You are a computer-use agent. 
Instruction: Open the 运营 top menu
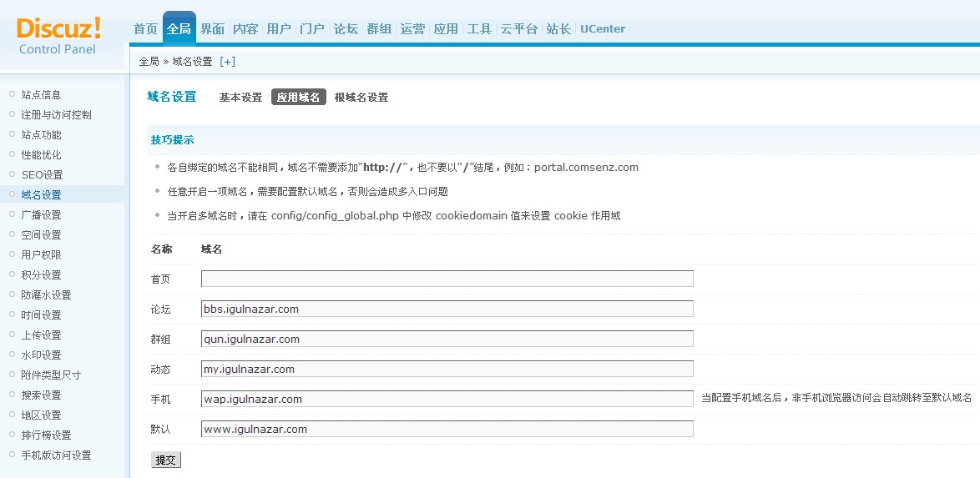pos(412,28)
